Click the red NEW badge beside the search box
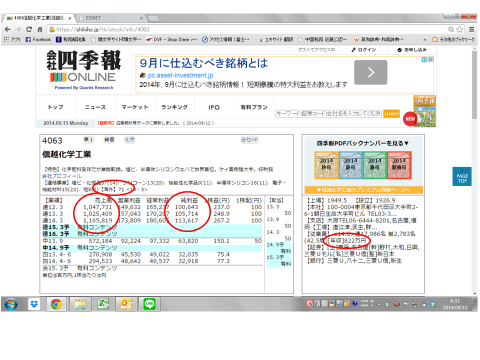The width and height of the screenshot is (480, 360). [410, 119]
